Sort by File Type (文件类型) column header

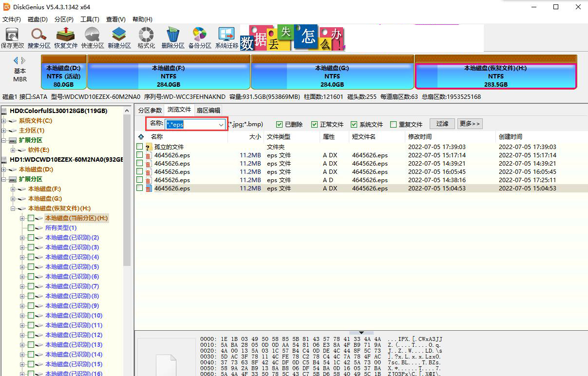292,137
